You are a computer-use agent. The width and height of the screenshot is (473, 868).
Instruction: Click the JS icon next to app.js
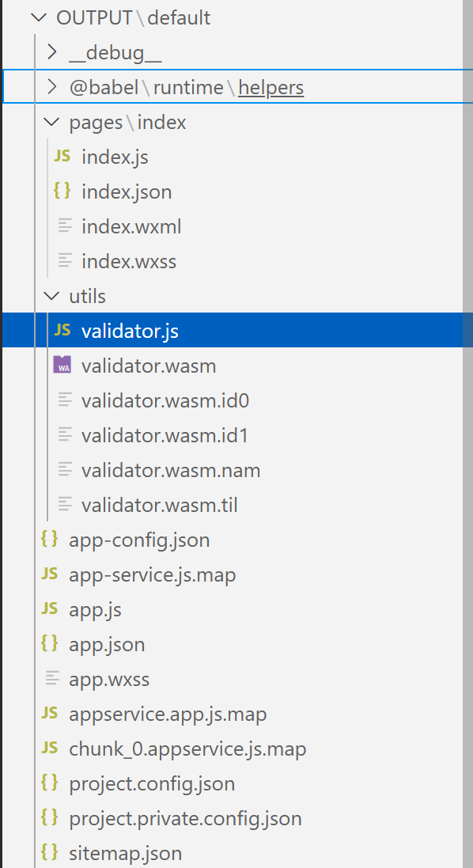49,609
